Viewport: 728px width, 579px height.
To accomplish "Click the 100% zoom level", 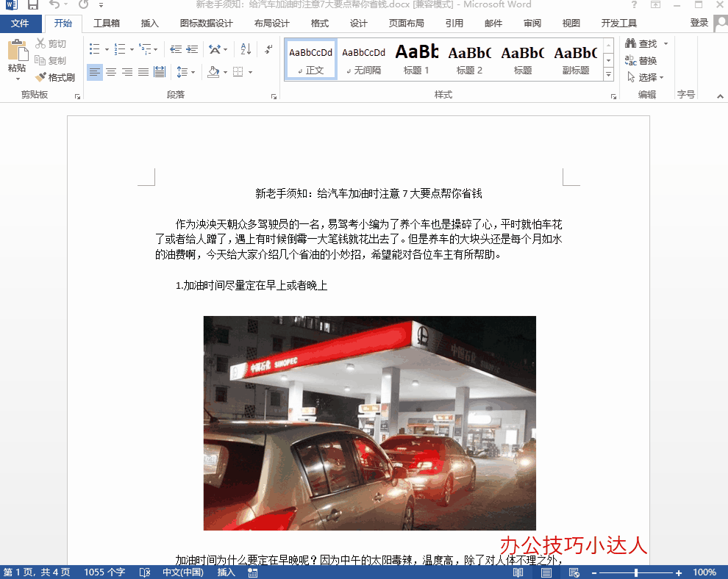I will 704,572.
